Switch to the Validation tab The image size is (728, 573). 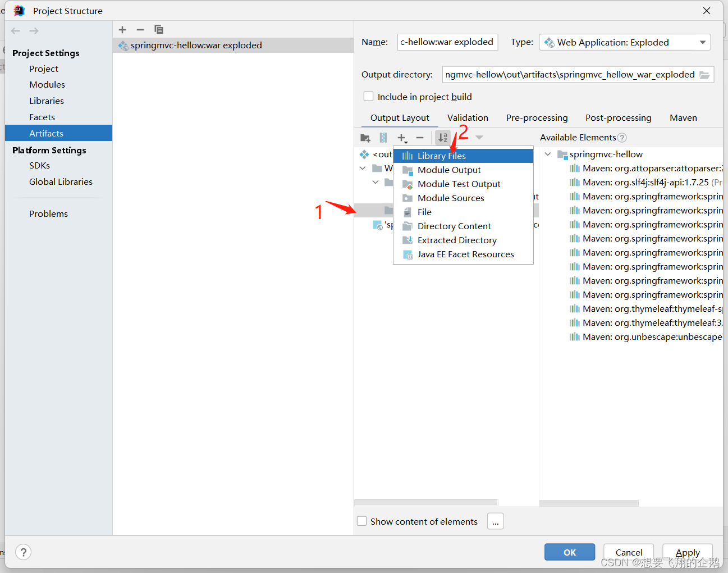coord(468,118)
